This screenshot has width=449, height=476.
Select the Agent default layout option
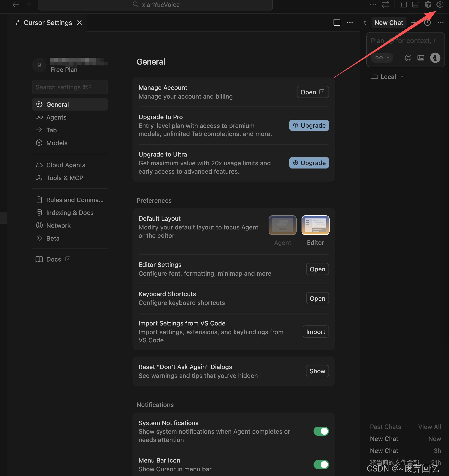282,225
